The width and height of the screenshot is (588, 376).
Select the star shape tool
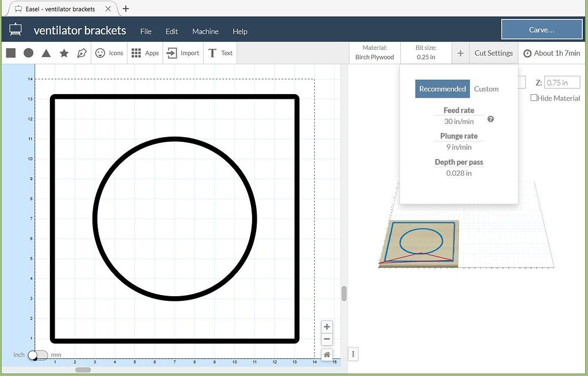click(x=64, y=52)
